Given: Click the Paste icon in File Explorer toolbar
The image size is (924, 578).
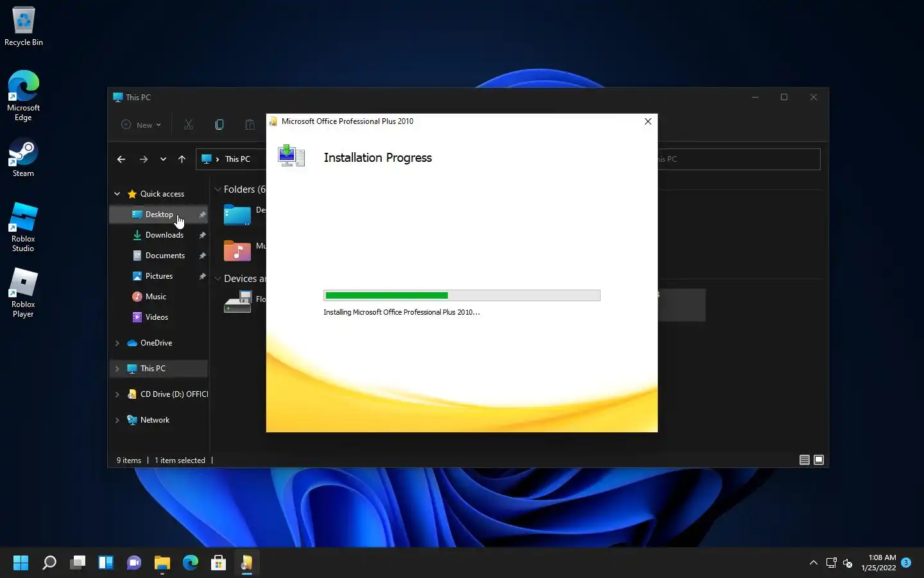Looking at the screenshot, I should pos(250,125).
